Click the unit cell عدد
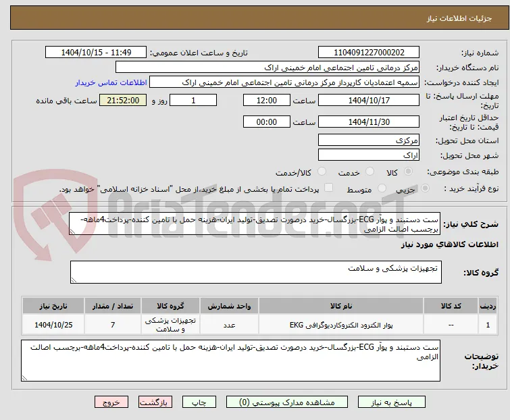The image size is (510, 420). (x=229, y=325)
